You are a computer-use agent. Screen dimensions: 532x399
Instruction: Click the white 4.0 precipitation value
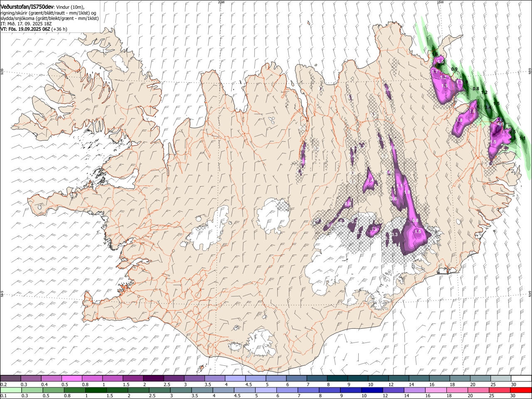tap(500, 124)
